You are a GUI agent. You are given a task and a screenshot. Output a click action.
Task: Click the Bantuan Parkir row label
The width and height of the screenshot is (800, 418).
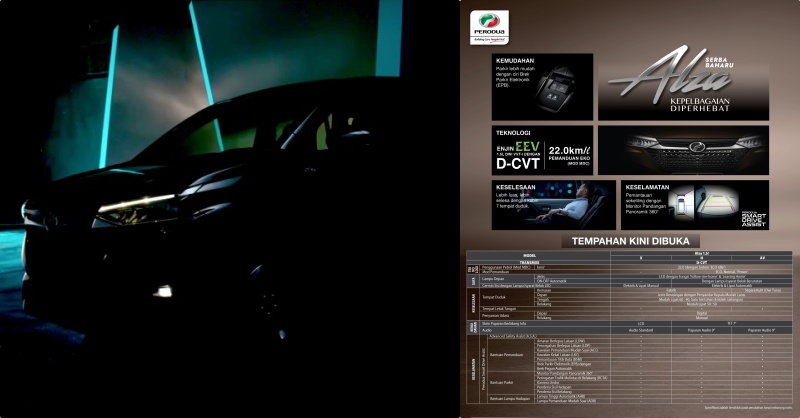tap(501, 382)
